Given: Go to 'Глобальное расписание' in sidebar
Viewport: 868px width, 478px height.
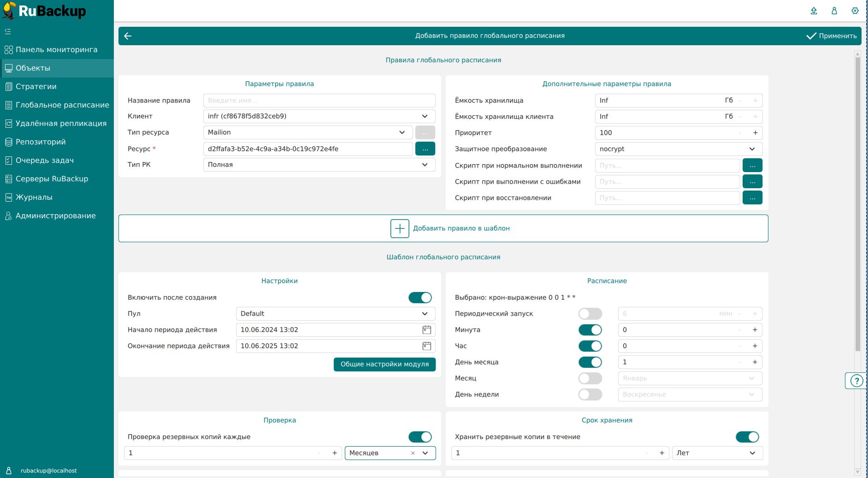Looking at the screenshot, I should (x=62, y=105).
